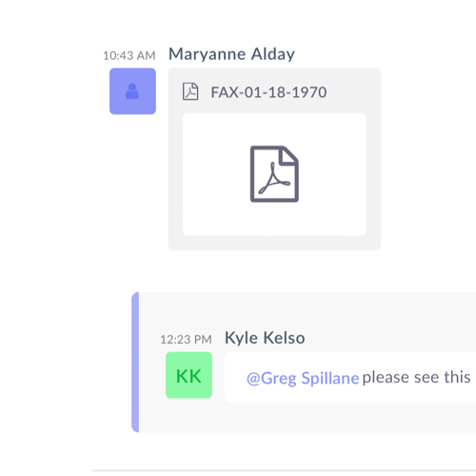The image size is (476, 476).
Task: Click the folded corner of large PDF icon
Action: click(x=289, y=154)
